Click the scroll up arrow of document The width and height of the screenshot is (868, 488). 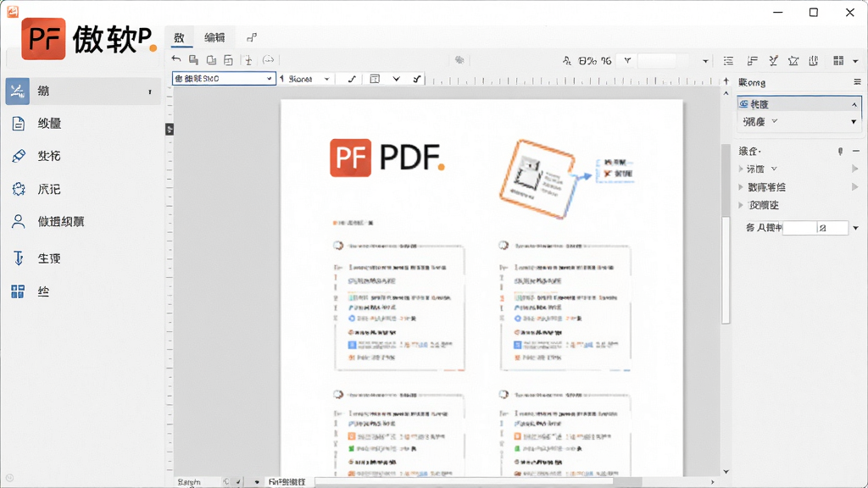(726, 93)
